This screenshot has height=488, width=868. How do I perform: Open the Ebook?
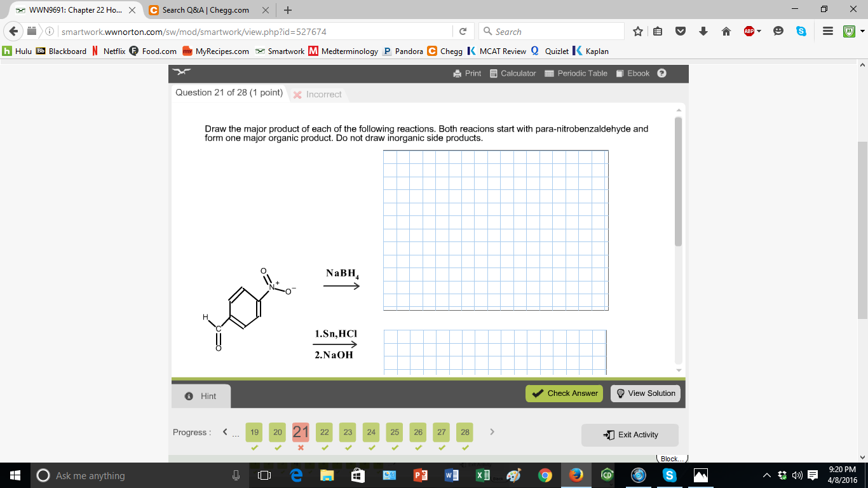coord(633,73)
